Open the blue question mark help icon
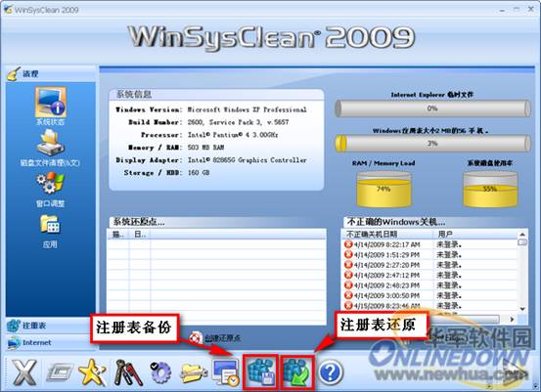The width and height of the screenshot is (541, 392). 331,372
